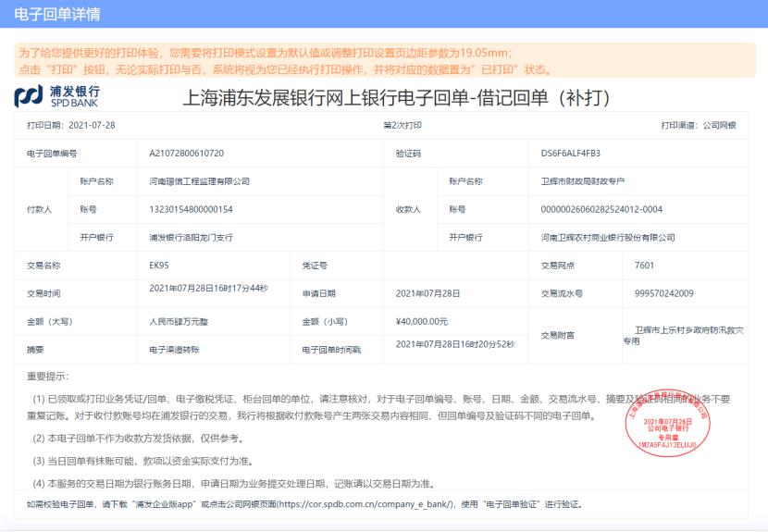Select transaction time 2021年07月28日16时17分44秒
The width and height of the screenshot is (768, 532).
[208, 289]
